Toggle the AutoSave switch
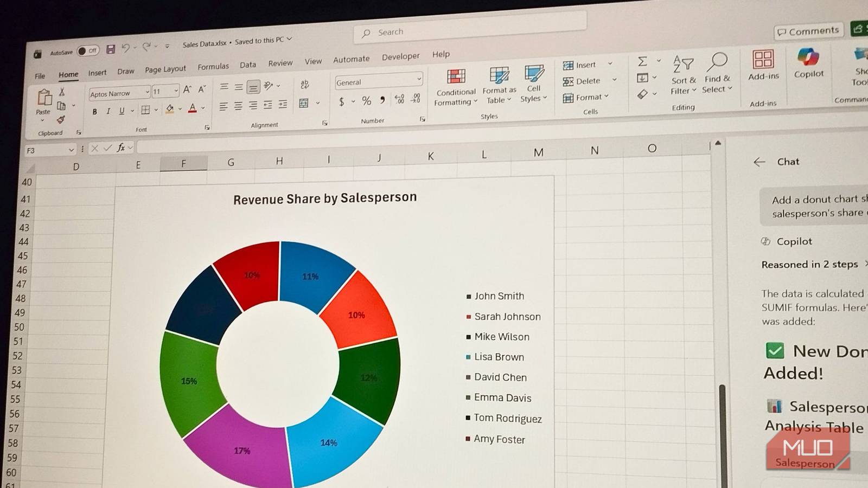 coord(88,50)
